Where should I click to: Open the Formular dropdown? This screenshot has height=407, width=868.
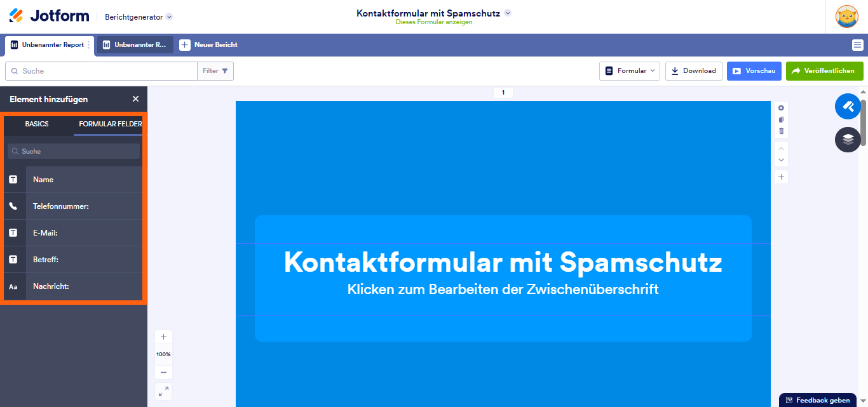tap(629, 70)
